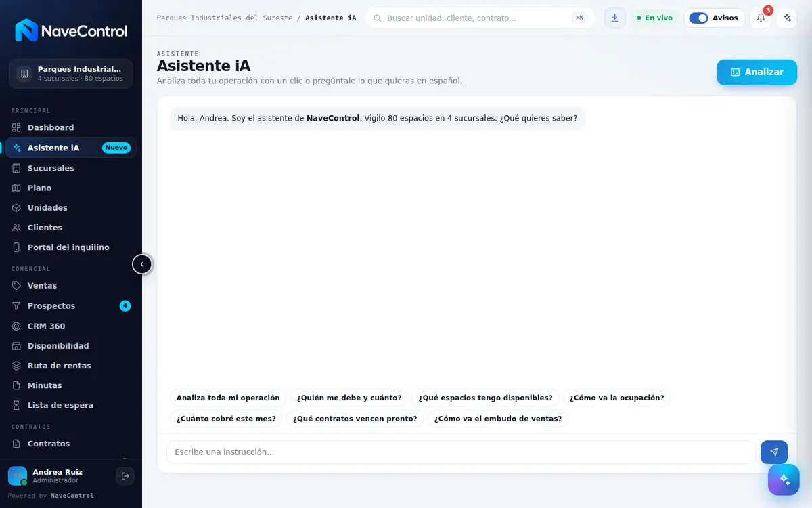This screenshot has height=508, width=812.
Task: Click the Unidades cube icon
Action: pos(17,207)
